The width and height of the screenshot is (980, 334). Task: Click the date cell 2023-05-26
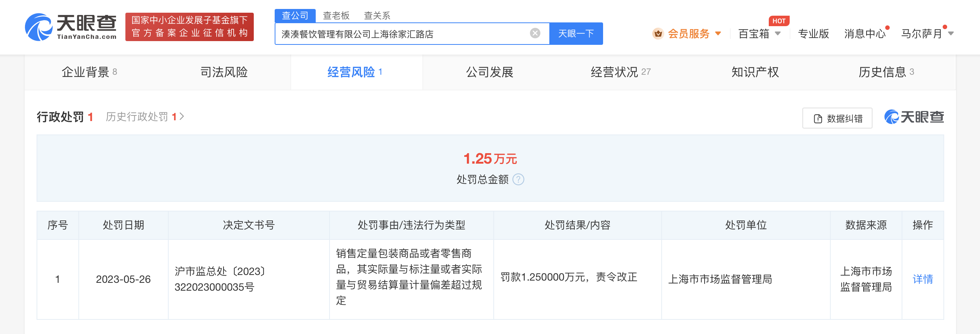click(x=123, y=279)
